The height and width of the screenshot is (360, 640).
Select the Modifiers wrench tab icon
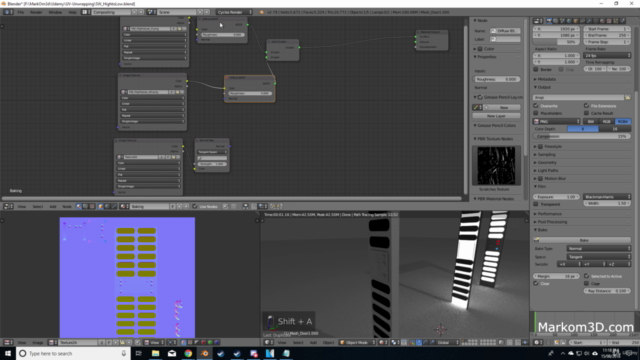pyautogui.click(x=589, y=21)
